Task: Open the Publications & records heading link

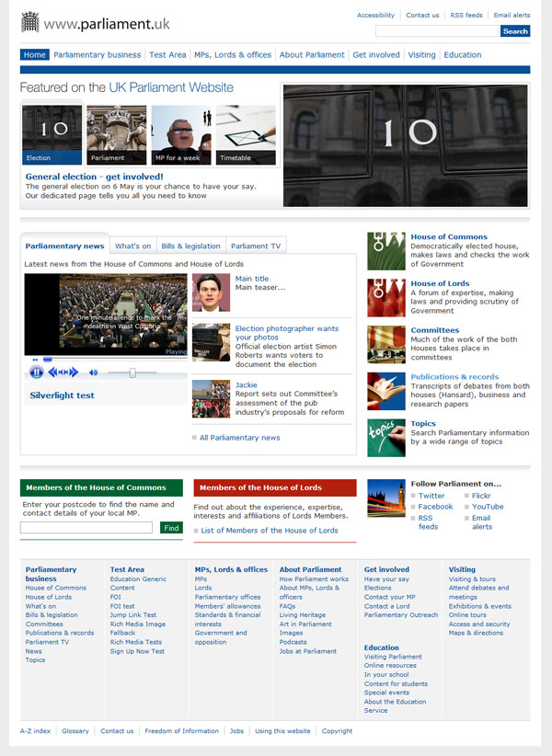Action: point(454,376)
